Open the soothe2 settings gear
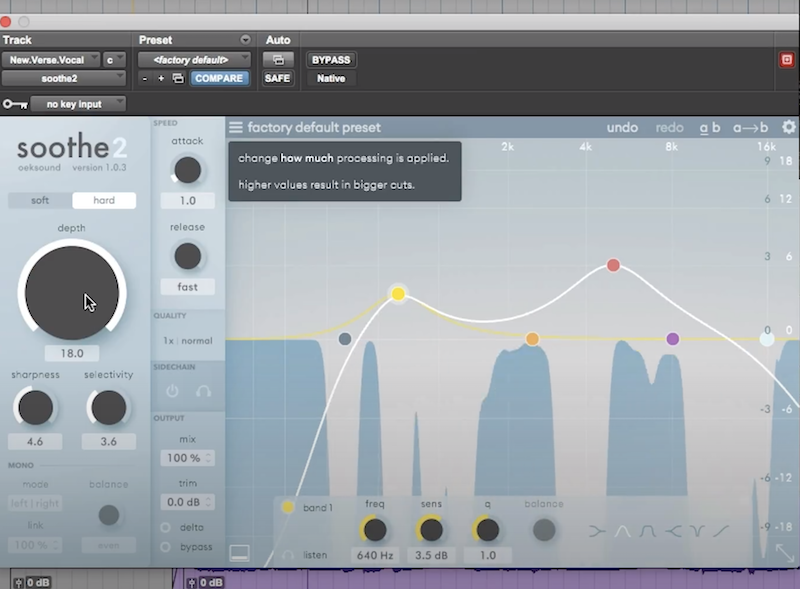Image resolution: width=800 pixels, height=589 pixels. [788, 128]
